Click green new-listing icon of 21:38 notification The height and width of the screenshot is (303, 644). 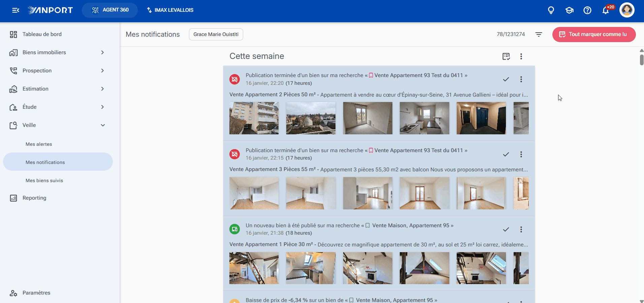235,229
